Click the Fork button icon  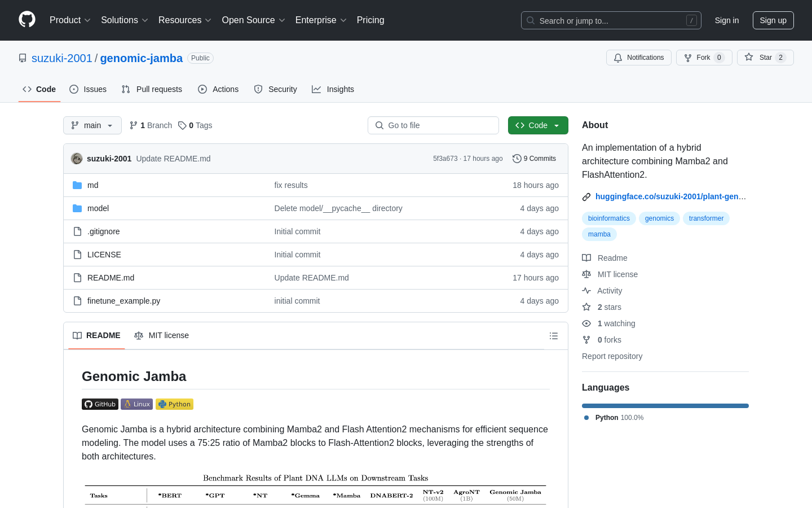click(x=688, y=58)
